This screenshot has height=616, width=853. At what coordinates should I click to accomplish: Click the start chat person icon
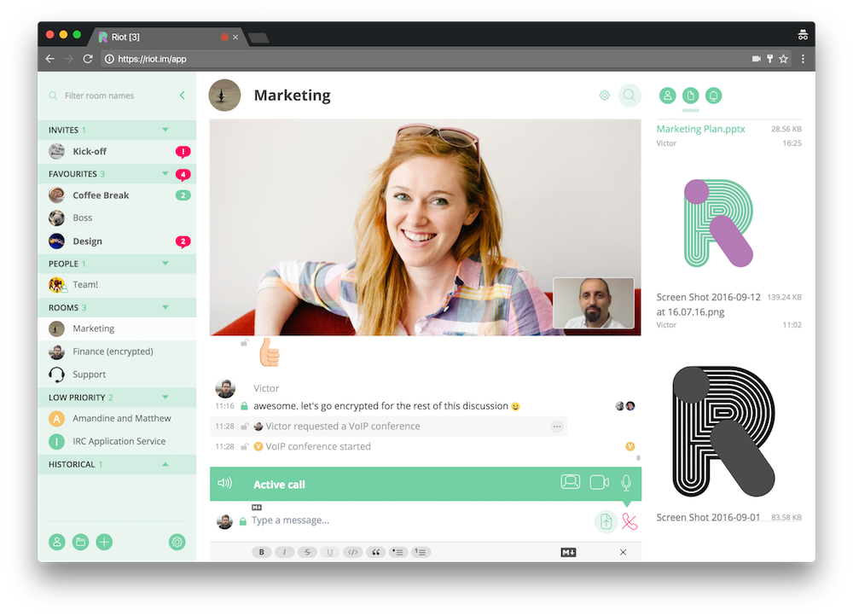[57, 542]
